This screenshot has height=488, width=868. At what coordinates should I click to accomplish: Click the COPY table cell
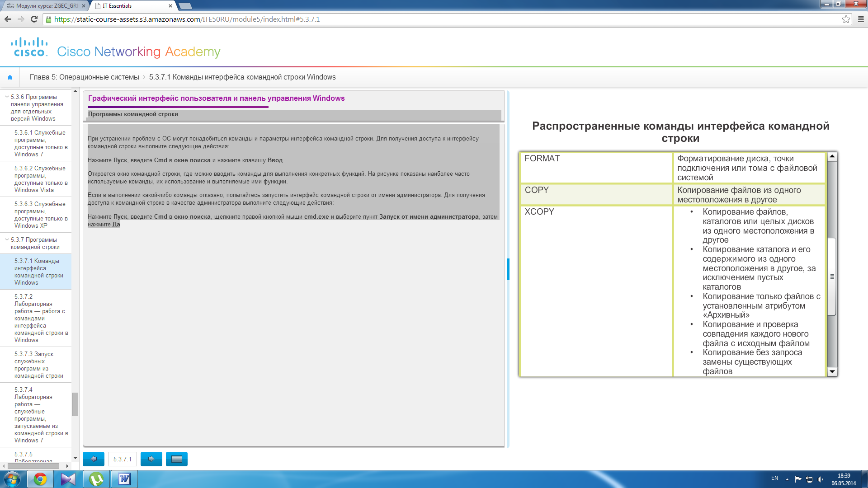pos(596,195)
